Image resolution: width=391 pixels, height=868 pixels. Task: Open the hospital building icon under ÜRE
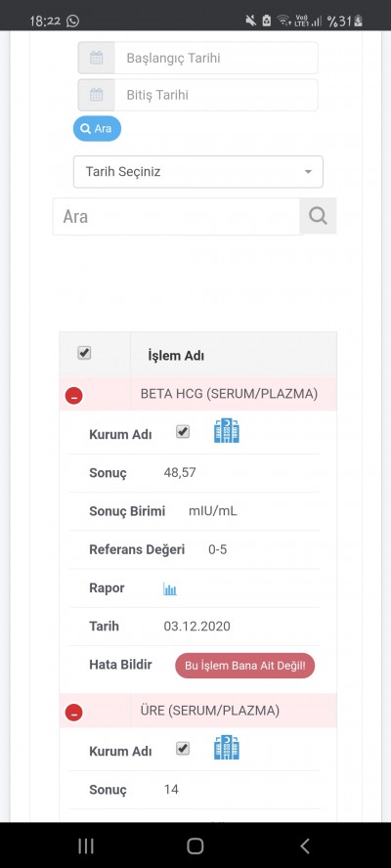coord(227,748)
